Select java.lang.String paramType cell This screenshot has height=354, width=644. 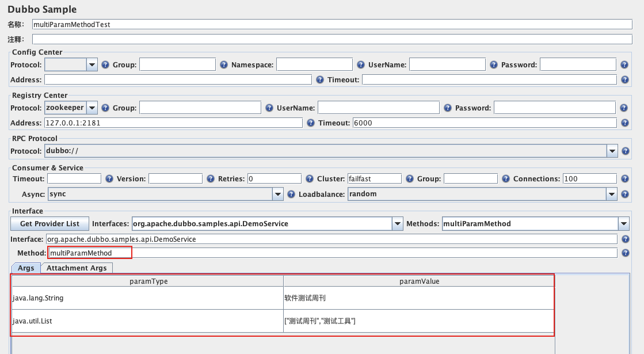tap(147, 298)
